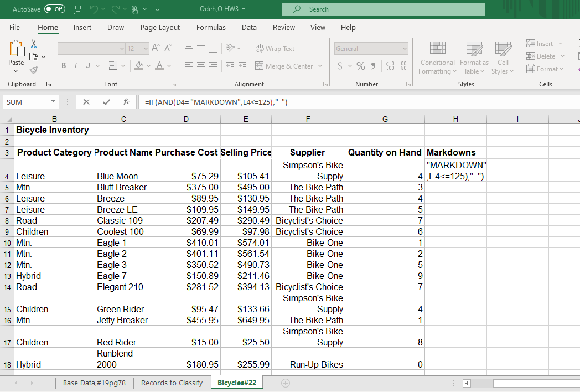The width and height of the screenshot is (580, 392).
Task: Click the Increase Decimal icon
Action: tap(389, 65)
